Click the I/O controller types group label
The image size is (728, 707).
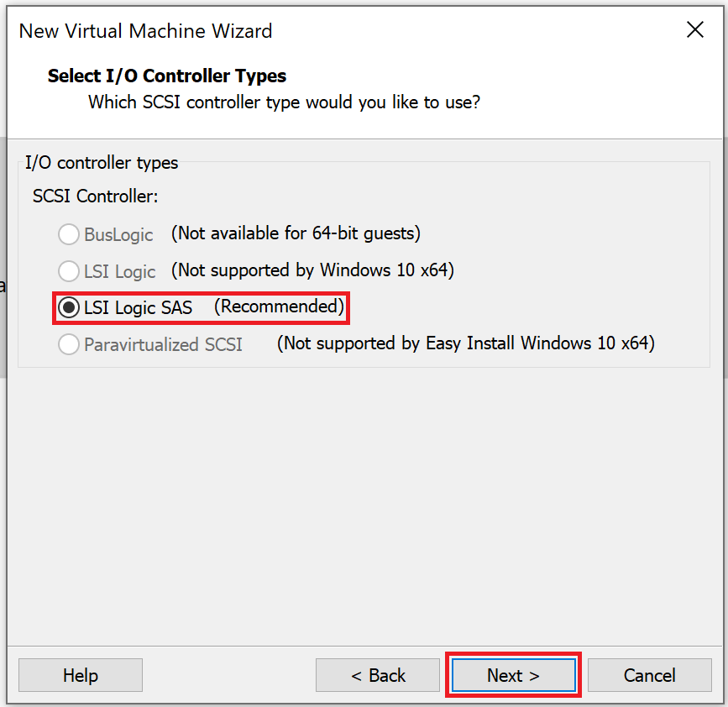[x=101, y=163]
